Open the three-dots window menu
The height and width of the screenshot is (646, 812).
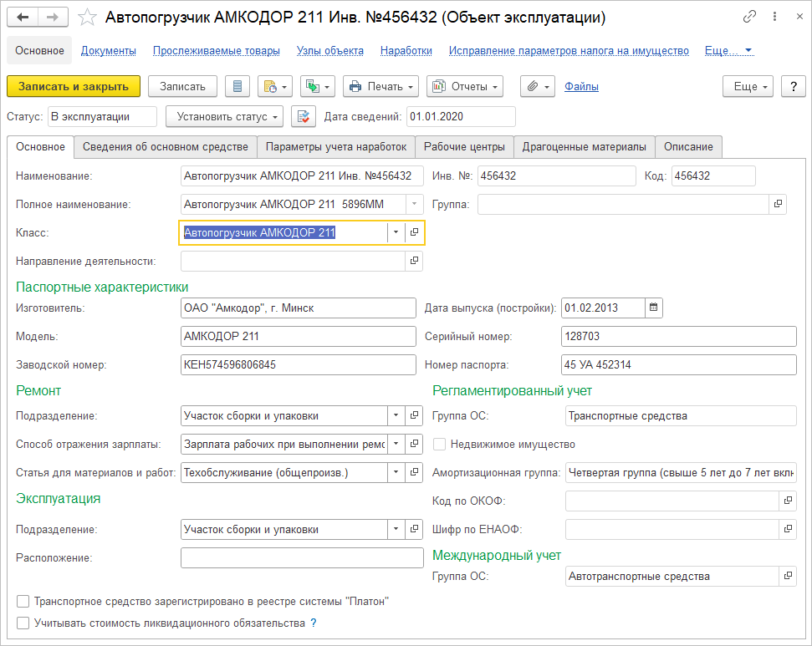coord(774,17)
